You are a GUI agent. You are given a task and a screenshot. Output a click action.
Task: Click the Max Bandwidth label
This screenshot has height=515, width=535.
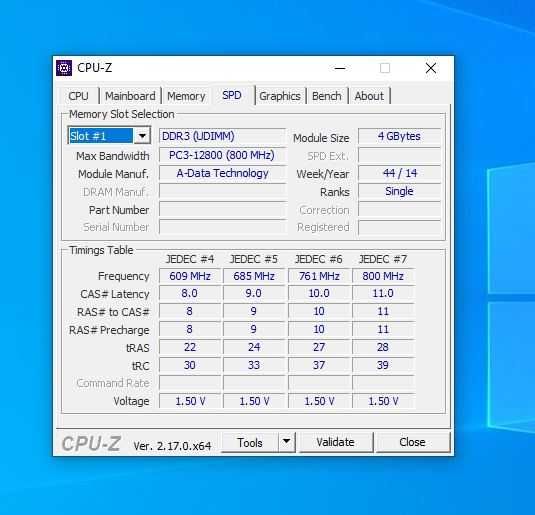113,156
